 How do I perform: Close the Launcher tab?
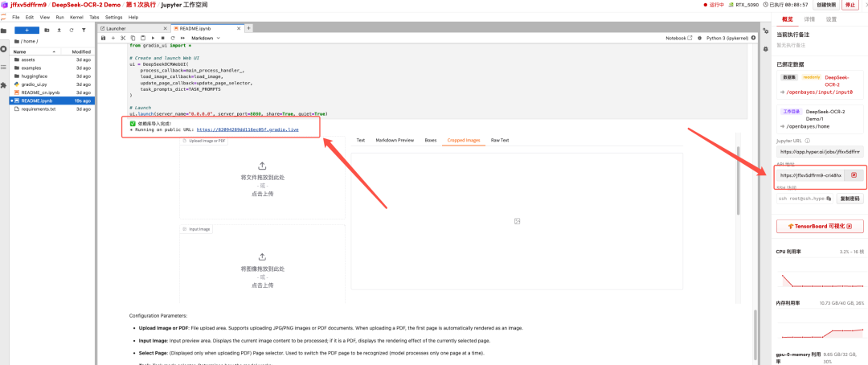coord(165,28)
